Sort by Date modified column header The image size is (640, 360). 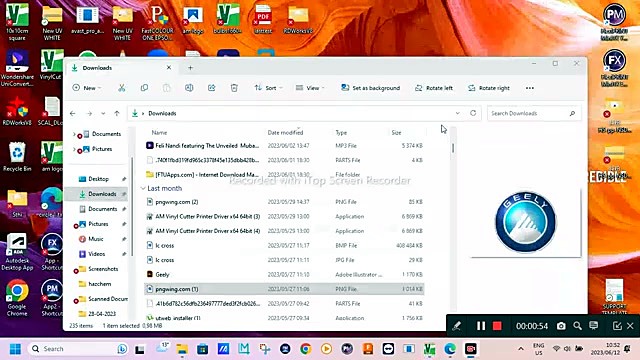(285, 133)
